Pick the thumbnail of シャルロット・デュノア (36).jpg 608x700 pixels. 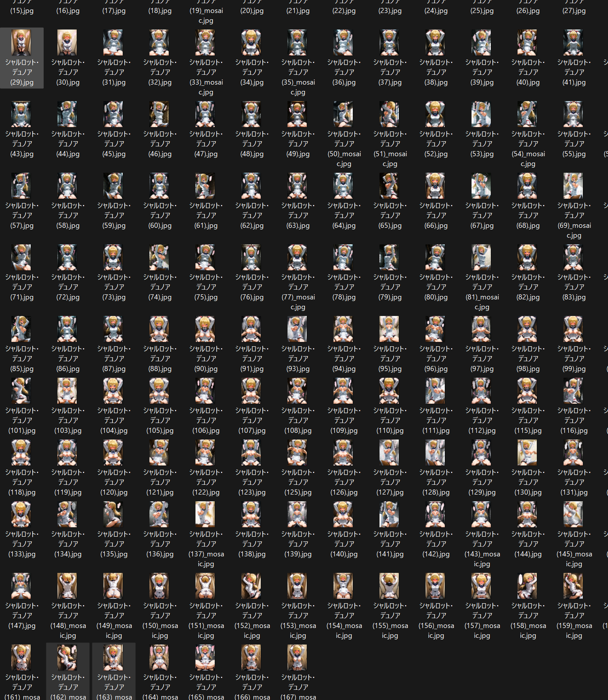coord(343,42)
